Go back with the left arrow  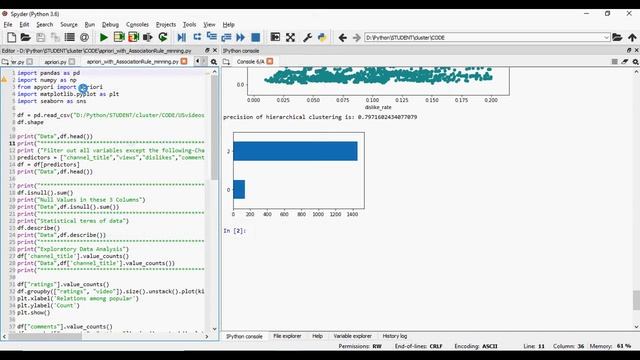pos(342,38)
